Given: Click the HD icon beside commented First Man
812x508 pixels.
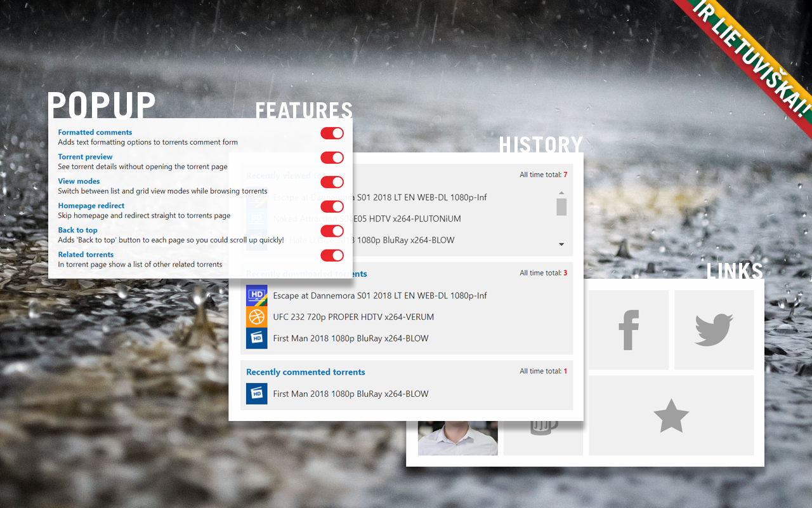Looking at the screenshot, I should [x=257, y=394].
